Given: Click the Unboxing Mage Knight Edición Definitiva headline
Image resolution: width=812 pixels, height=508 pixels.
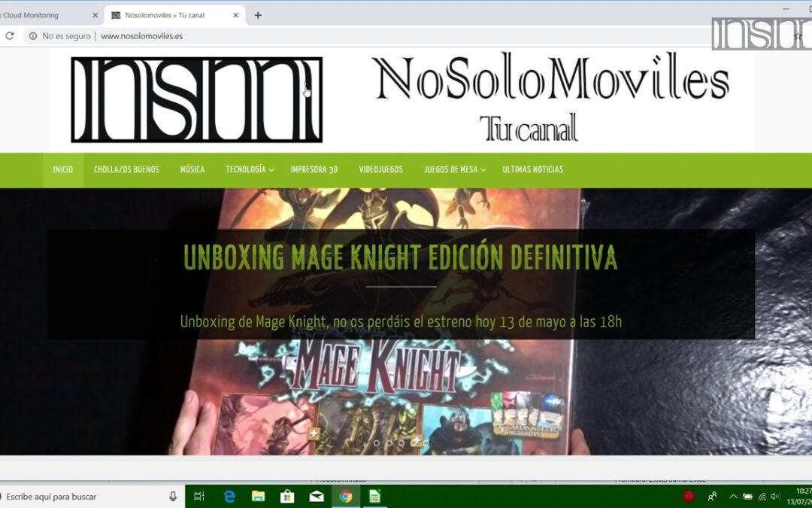Looking at the screenshot, I should [400, 257].
